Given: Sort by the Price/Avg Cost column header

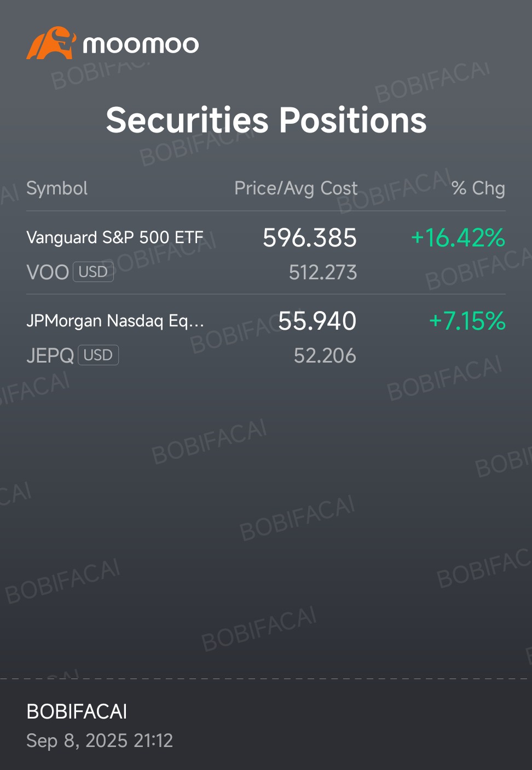Looking at the screenshot, I should click(x=296, y=188).
